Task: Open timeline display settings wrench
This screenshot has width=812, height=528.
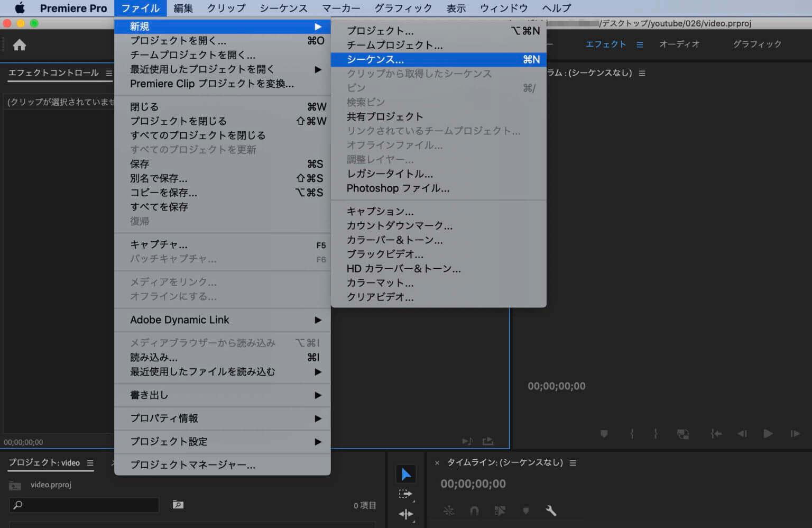Action: pyautogui.click(x=551, y=511)
